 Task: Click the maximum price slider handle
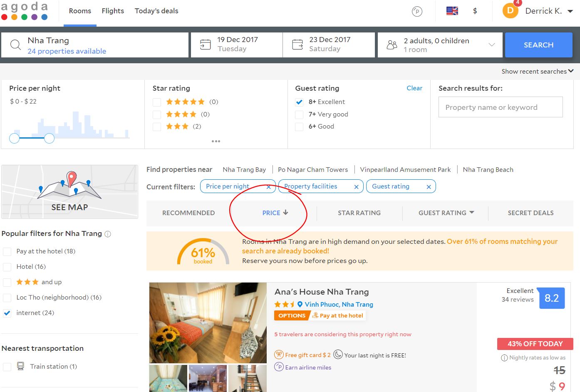pos(49,138)
